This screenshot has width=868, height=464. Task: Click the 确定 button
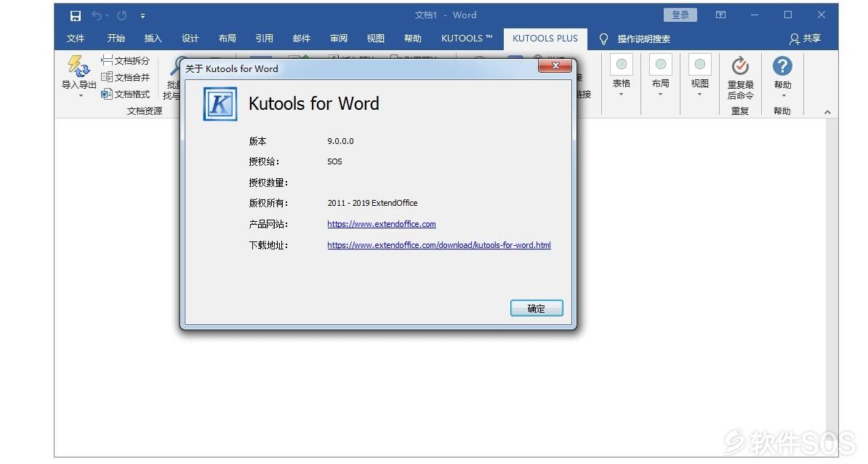(537, 308)
